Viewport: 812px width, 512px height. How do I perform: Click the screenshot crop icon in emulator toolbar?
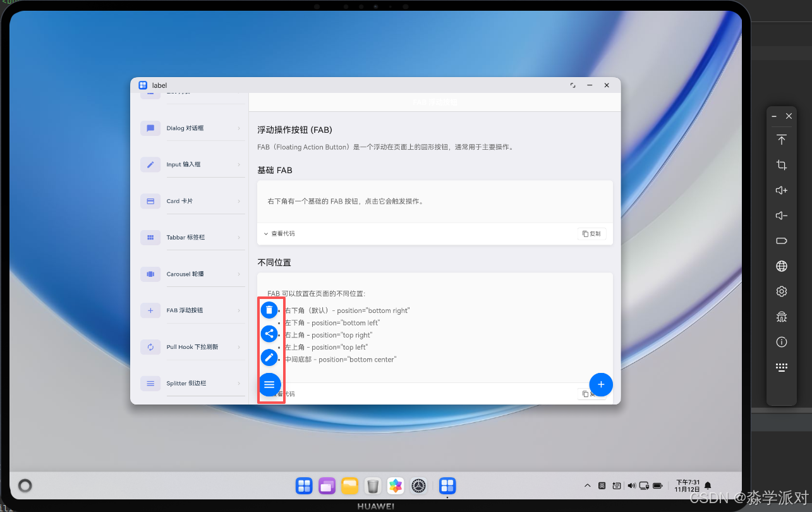click(x=782, y=165)
